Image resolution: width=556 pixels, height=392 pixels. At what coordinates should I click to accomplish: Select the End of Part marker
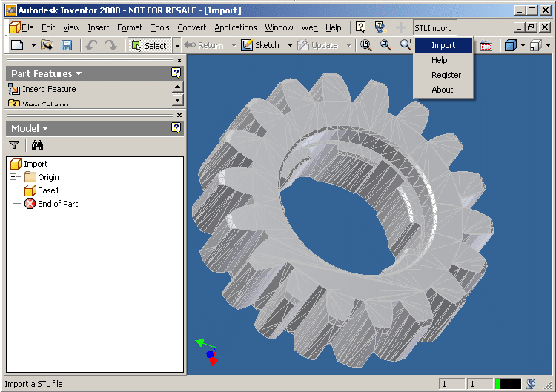(51, 204)
